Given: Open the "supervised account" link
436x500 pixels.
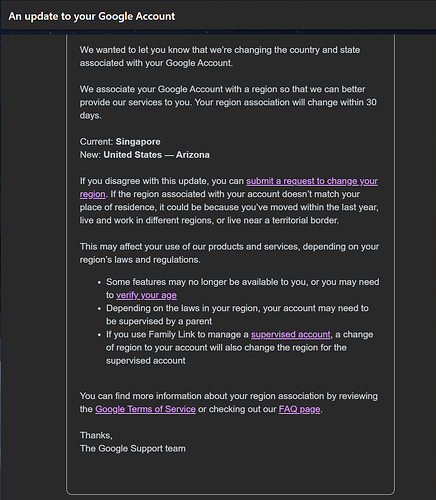Looking at the screenshot, I should [291, 334].
